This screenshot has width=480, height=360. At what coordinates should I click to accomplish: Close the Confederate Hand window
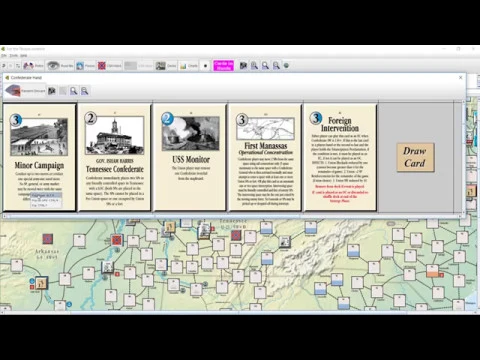[x=461, y=77]
